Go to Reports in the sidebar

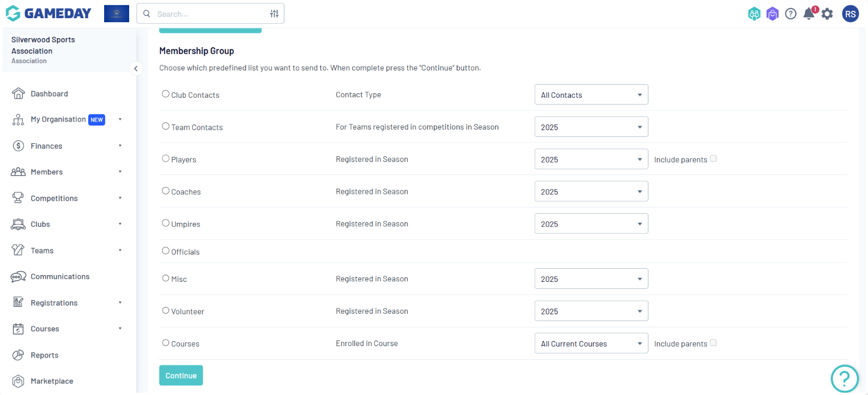click(x=44, y=355)
